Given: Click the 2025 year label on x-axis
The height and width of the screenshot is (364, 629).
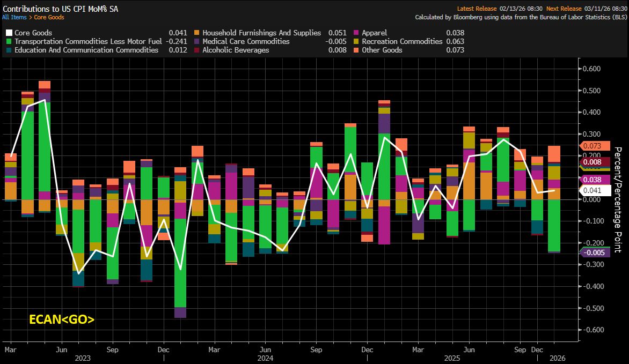Looking at the screenshot, I should [x=452, y=358].
